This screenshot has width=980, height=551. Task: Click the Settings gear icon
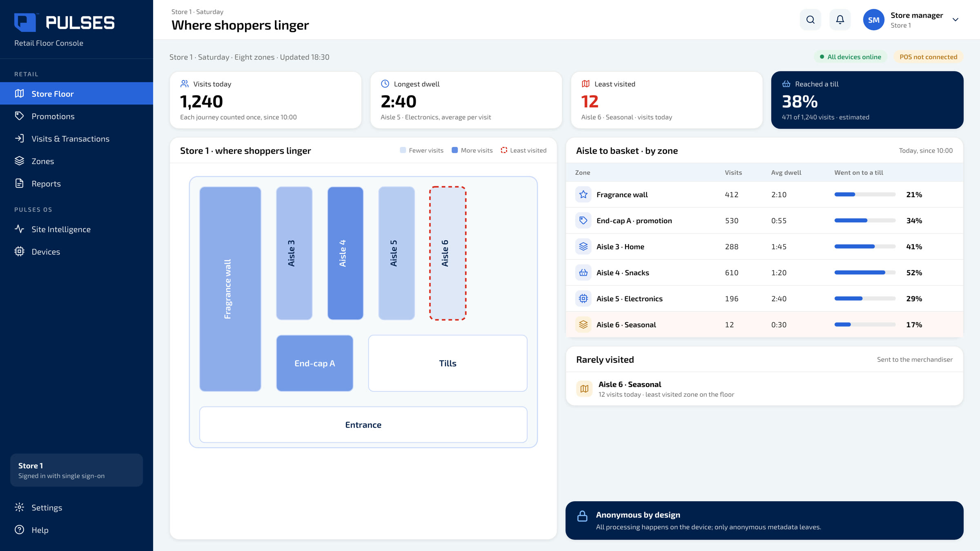tap(19, 507)
